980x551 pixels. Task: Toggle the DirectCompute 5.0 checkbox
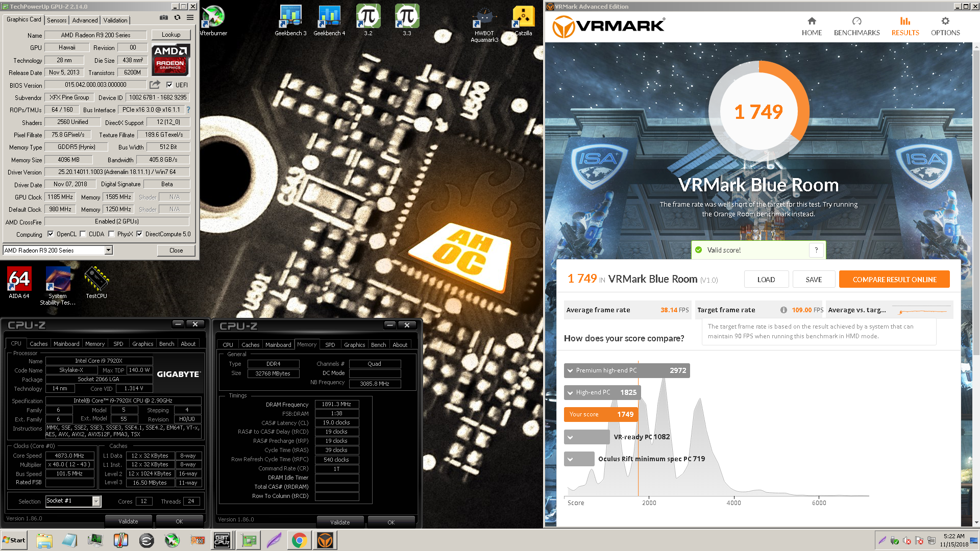[x=139, y=234]
